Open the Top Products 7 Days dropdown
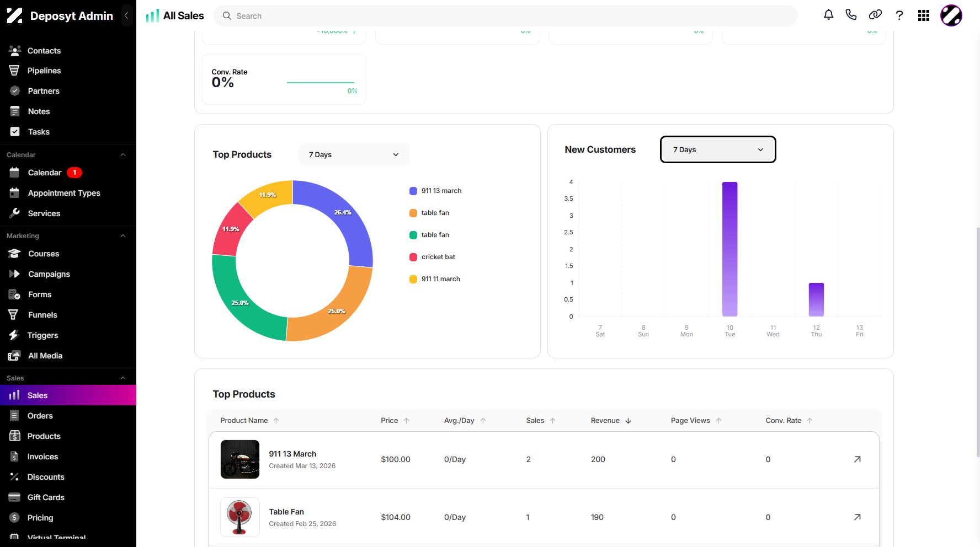980x547 pixels. coord(354,154)
